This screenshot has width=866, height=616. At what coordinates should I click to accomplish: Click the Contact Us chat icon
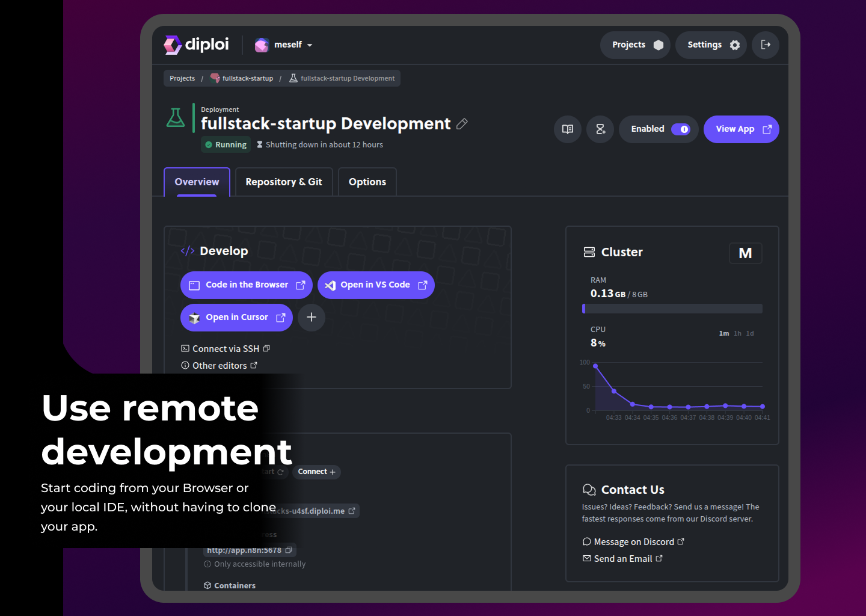click(x=589, y=490)
